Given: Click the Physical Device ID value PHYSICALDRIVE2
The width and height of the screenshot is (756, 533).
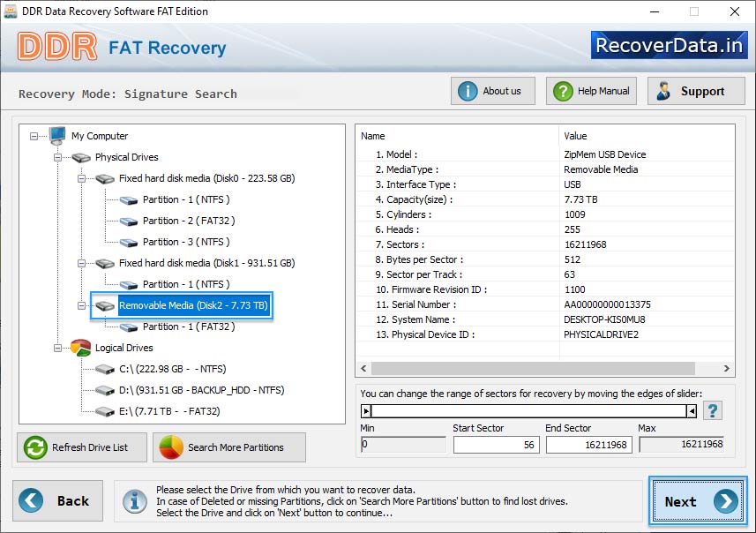Looking at the screenshot, I should (601, 334).
